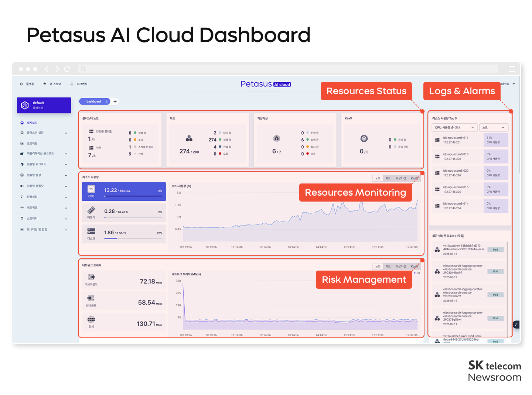Switch network traffic view to 파드

(388, 267)
